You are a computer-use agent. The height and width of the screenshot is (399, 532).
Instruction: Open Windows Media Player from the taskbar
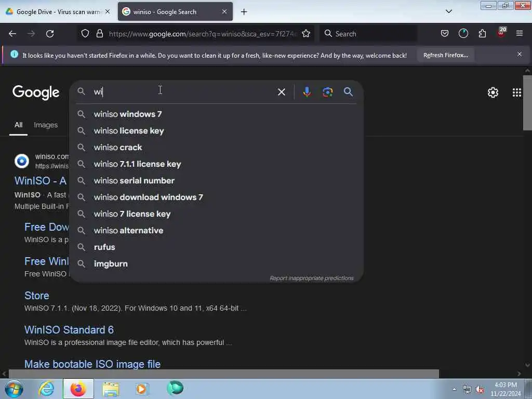tap(142, 389)
